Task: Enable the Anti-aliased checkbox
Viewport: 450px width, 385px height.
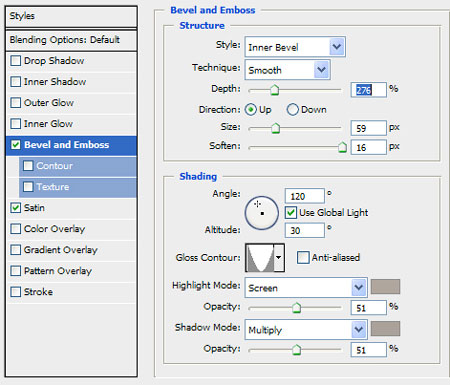Action: 303,257
